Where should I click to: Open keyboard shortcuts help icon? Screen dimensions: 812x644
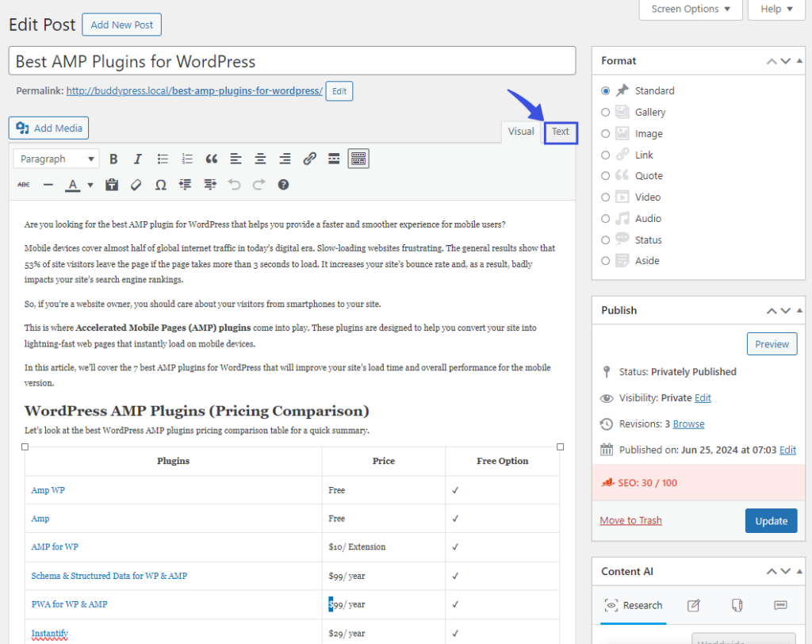[283, 185]
